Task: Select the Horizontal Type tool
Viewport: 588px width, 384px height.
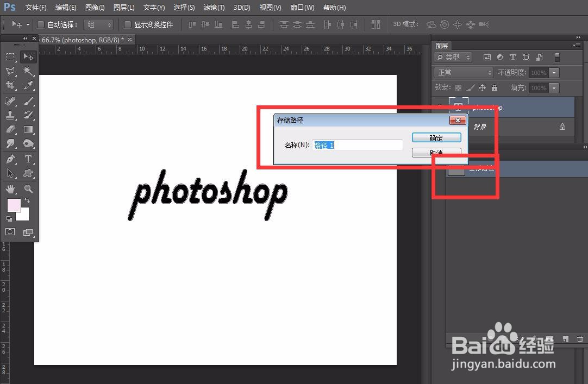Action: 28,159
